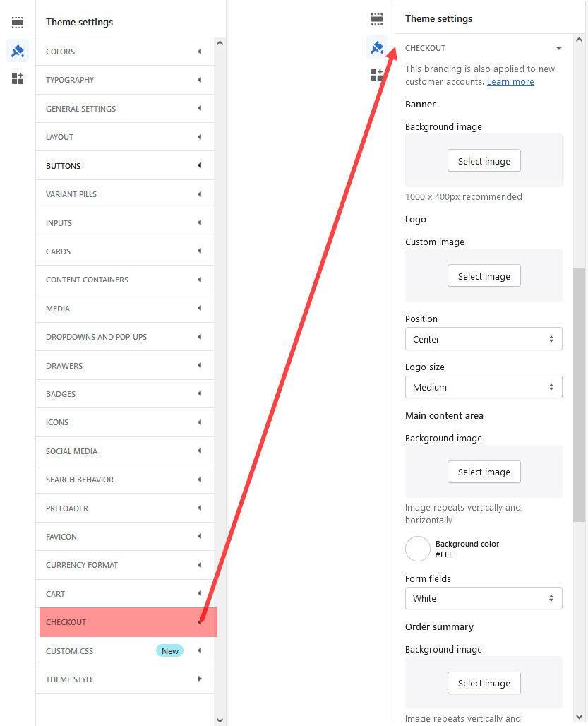Open Theme settings via the paintbrush icon
588x726 pixels.
[18, 51]
